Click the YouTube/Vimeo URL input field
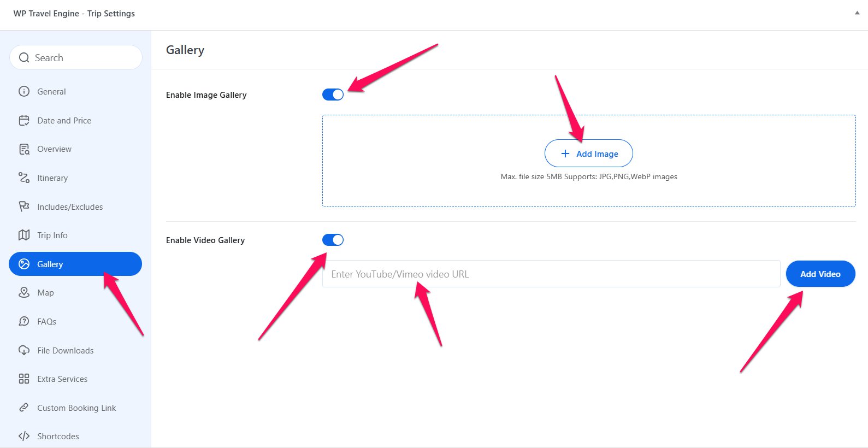The width and height of the screenshot is (868, 448). [x=551, y=274]
